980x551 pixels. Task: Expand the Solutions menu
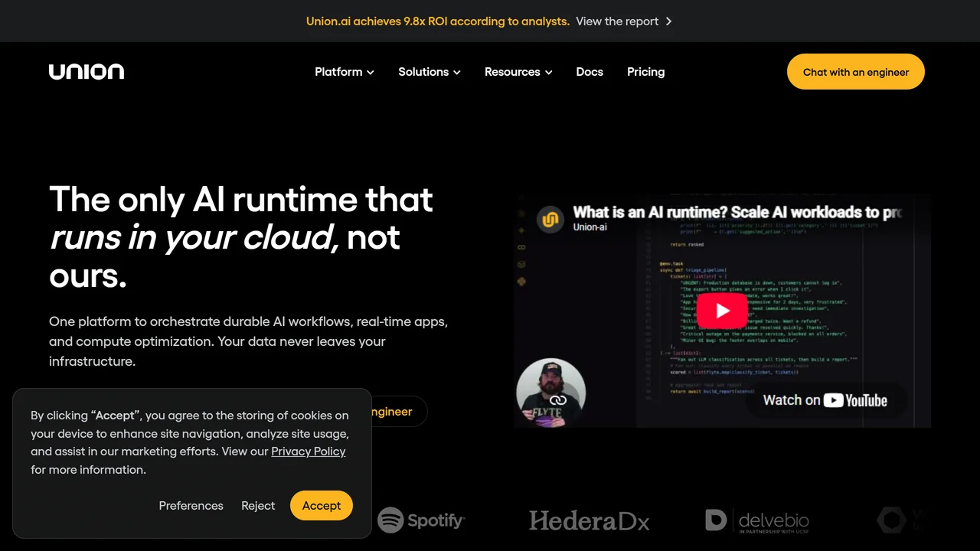[x=430, y=72]
